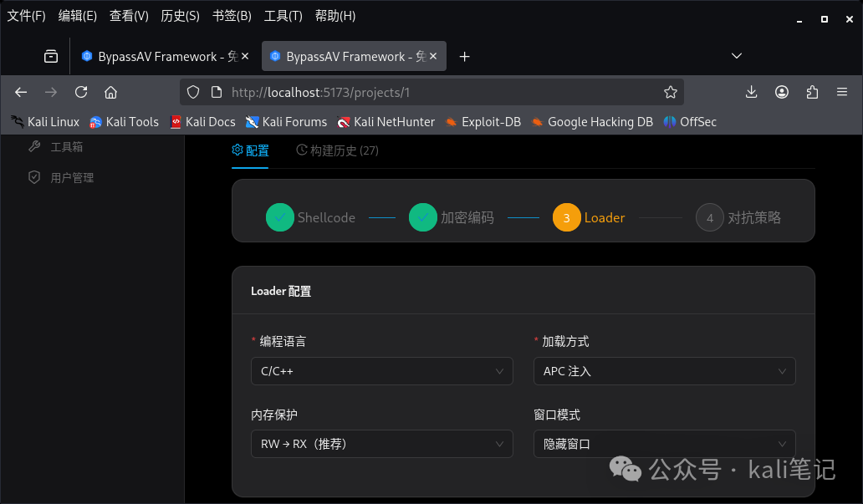The height and width of the screenshot is (504, 863).
Task: Open the 工具(T) menu
Action: pyautogui.click(x=283, y=16)
